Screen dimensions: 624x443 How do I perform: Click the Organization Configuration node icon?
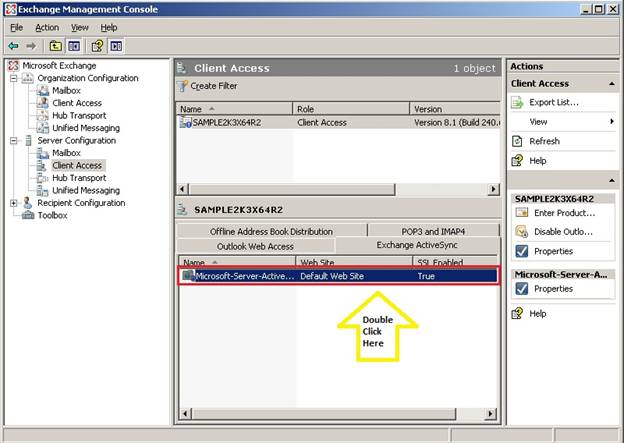tap(27, 78)
